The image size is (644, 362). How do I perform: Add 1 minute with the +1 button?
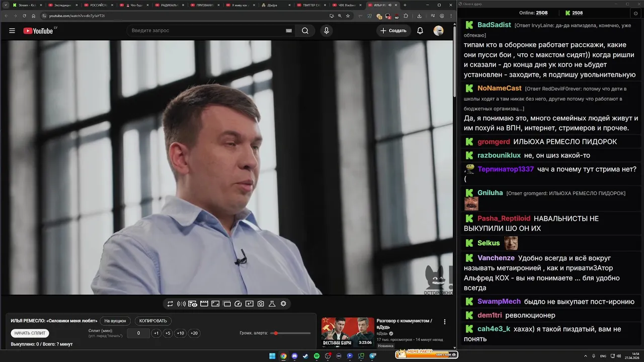(156, 333)
